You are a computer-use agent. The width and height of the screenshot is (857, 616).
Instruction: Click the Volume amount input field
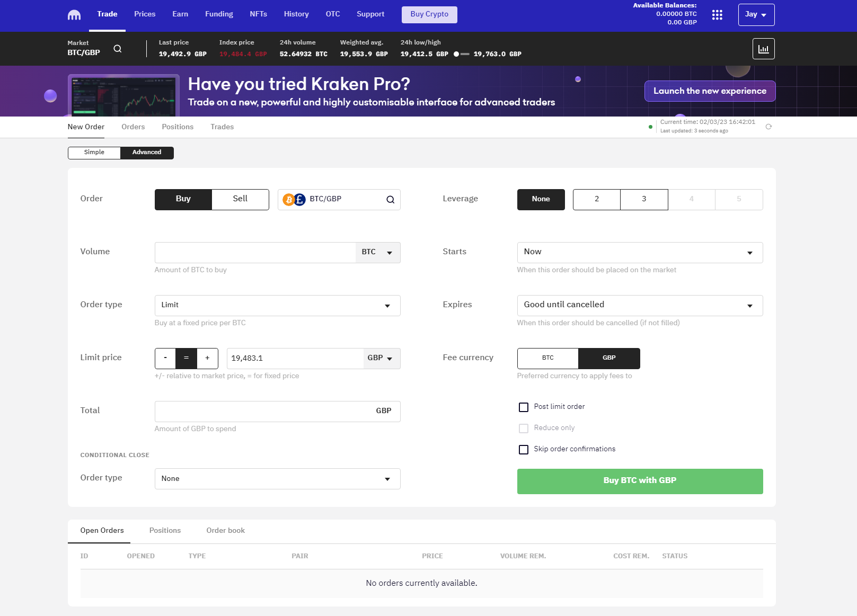(255, 253)
